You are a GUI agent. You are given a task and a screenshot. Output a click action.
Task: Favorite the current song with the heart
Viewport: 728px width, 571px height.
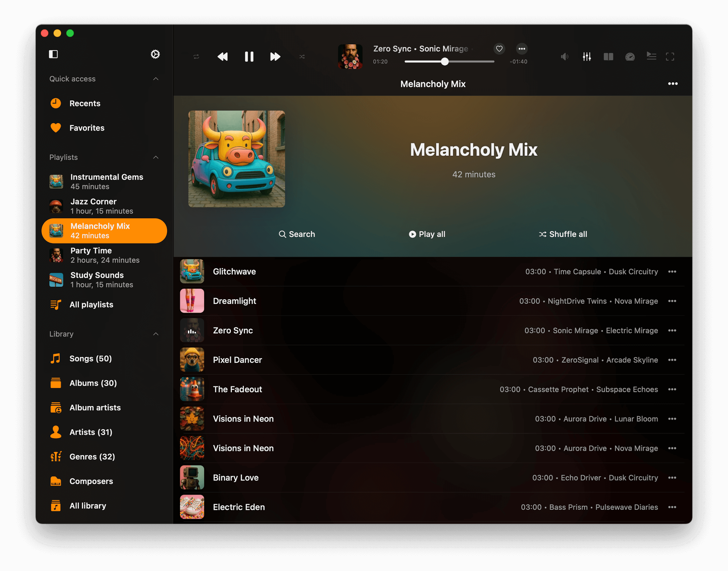point(499,49)
